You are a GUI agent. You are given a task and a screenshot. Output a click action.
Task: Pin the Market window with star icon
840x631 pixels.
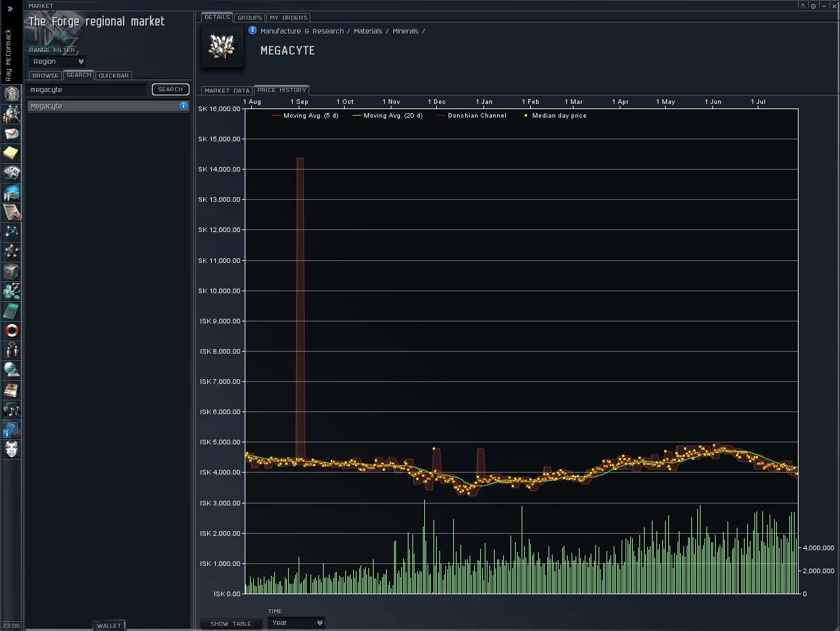pos(803,6)
